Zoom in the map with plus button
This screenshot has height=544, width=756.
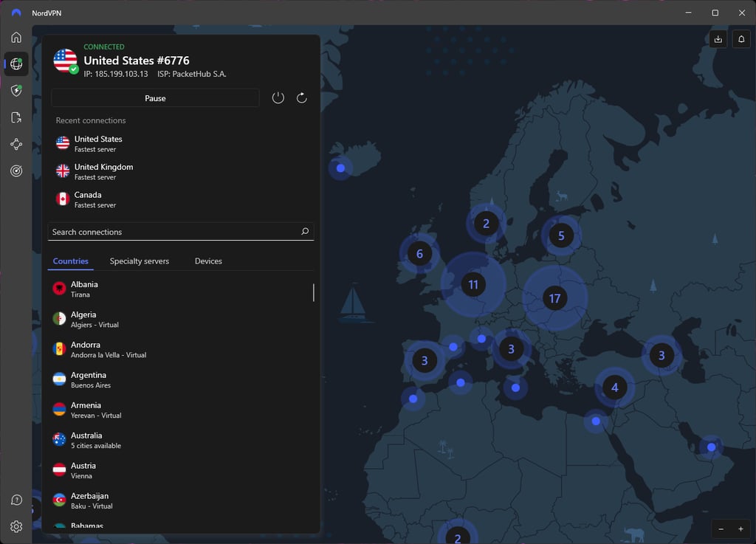click(741, 529)
